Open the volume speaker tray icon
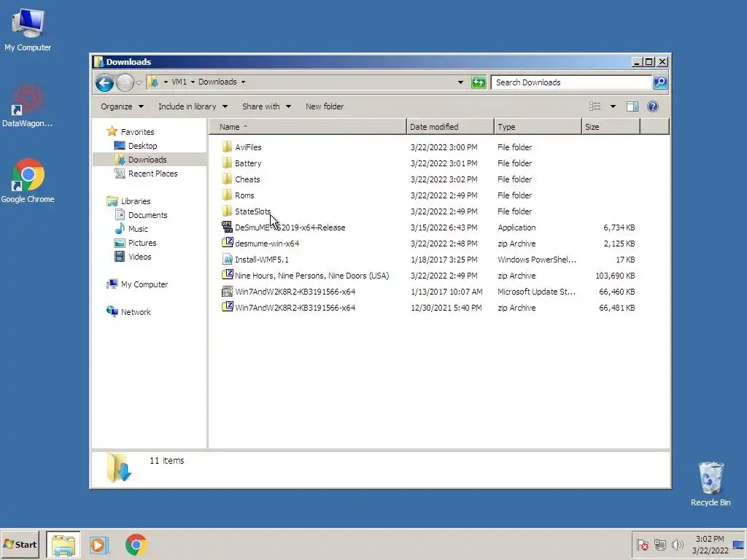Viewport: 747px width, 560px height. pyautogui.click(x=678, y=544)
